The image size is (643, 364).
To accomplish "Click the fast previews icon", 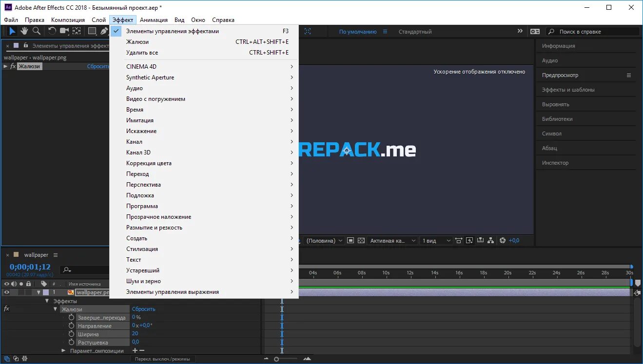I will 469,240.
